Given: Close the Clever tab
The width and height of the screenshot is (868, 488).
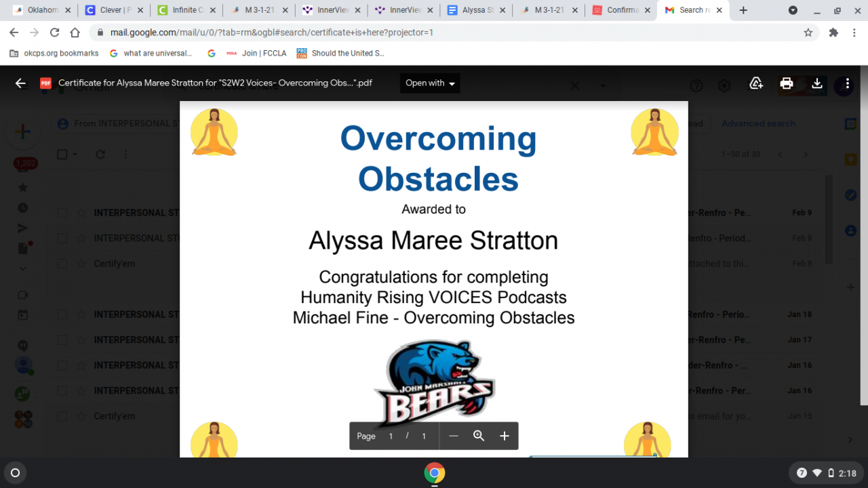Looking at the screenshot, I should pyautogui.click(x=140, y=10).
